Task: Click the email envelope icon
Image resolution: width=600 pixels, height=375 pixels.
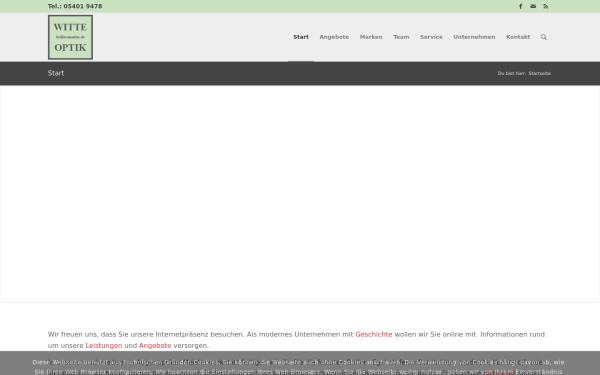Action: pos(533,6)
